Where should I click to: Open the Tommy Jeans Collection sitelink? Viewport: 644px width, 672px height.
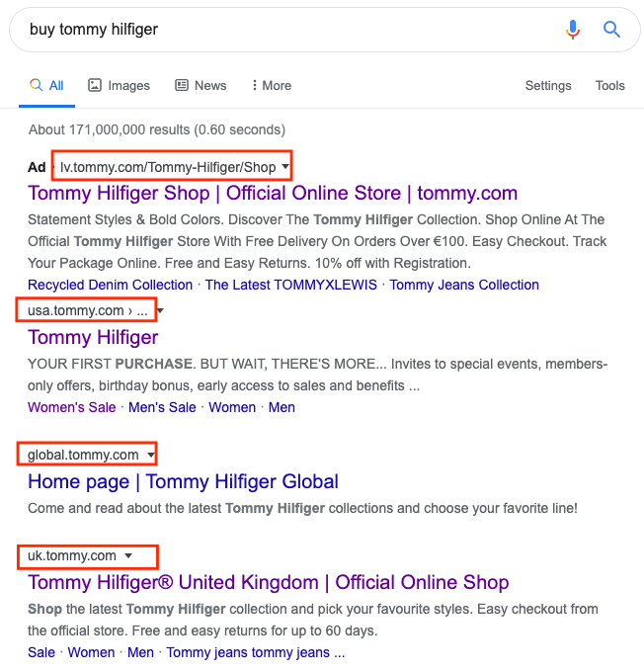[464, 285]
